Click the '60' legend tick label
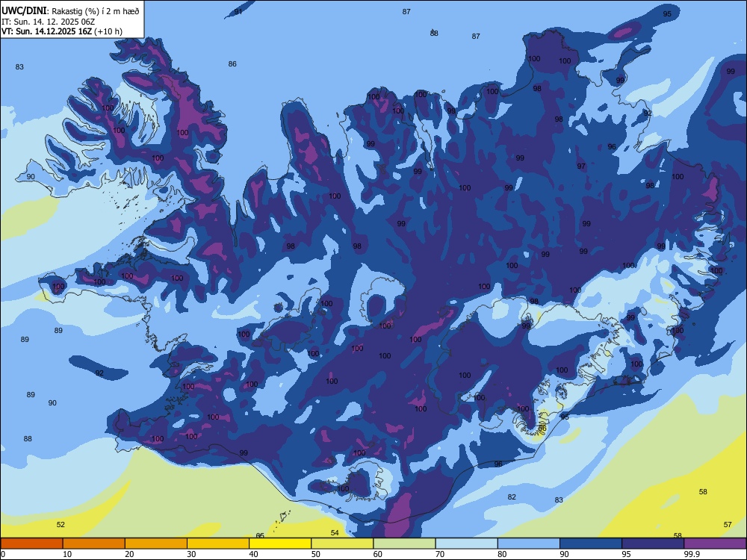The height and width of the screenshot is (560, 747). point(378,554)
